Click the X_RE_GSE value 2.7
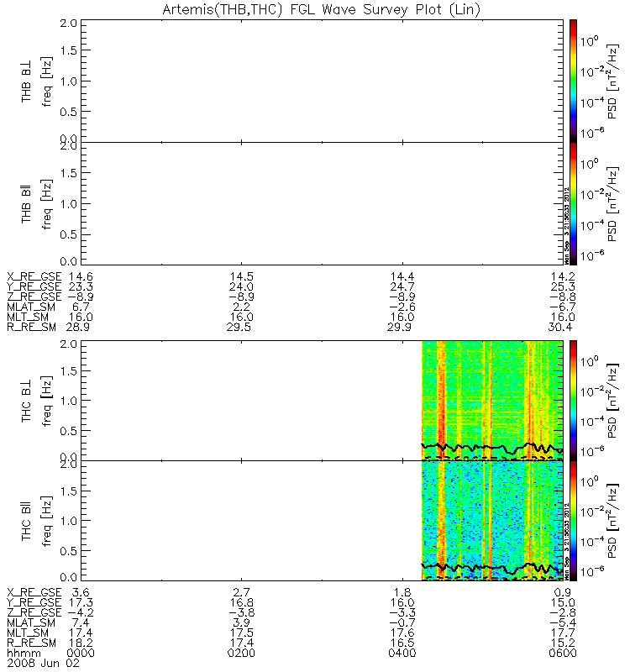 click(241, 592)
